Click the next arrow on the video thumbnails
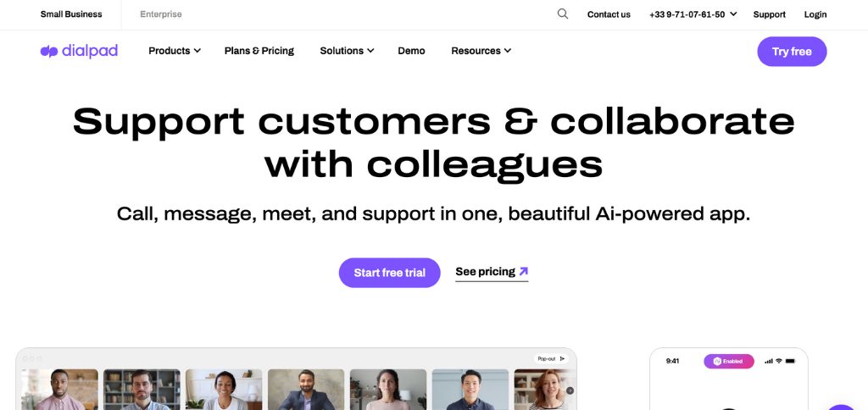 tap(570, 391)
